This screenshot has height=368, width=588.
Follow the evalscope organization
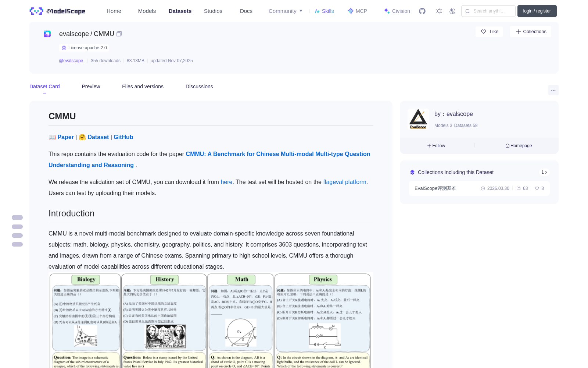click(436, 146)
